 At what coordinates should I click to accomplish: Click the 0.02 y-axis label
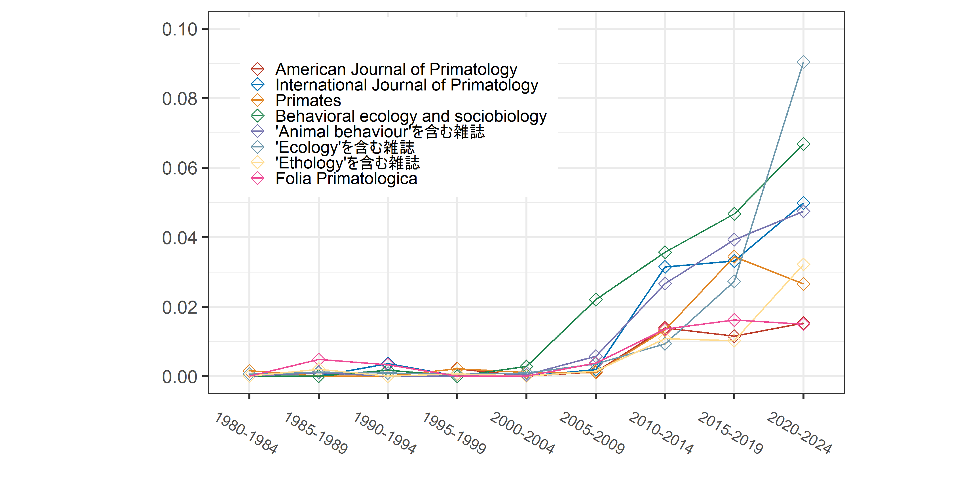(x=179, y=307)
